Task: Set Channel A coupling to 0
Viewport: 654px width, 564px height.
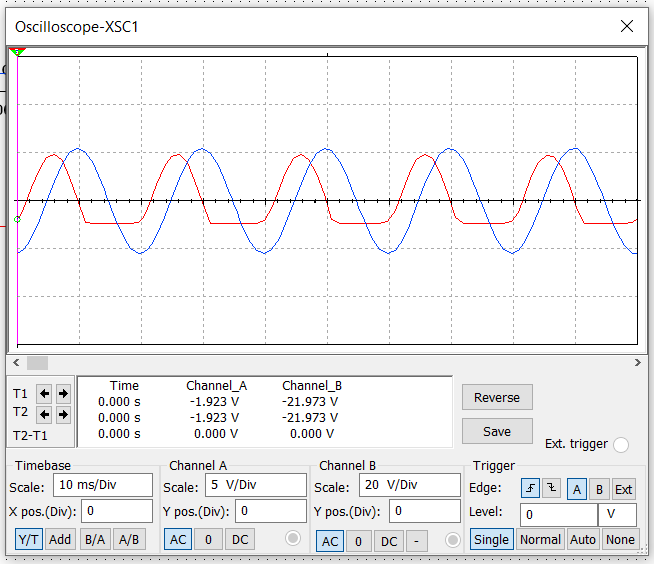Action: point(209,539)
